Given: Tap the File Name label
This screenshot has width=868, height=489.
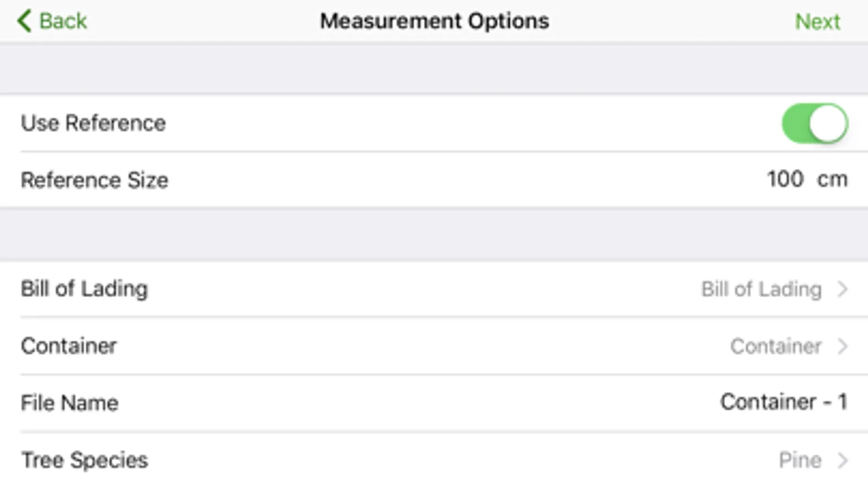Looking at the screenshot, I should (x=69, y=403).
